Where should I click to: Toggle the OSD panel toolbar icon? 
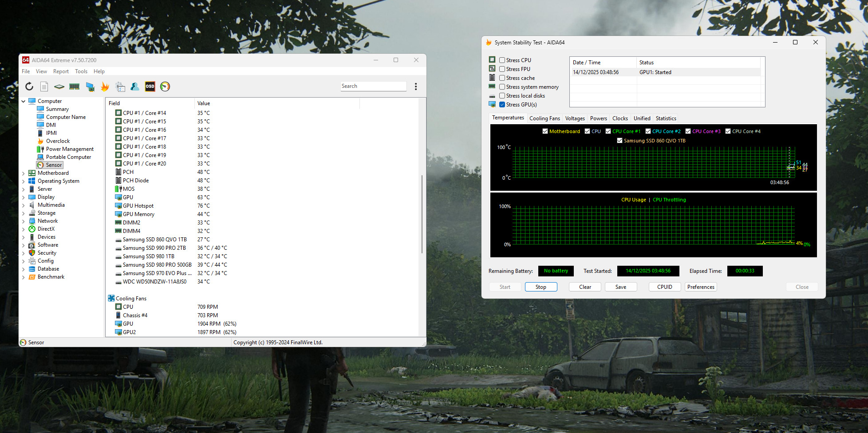pyautogui.click(x=150, y=87)
